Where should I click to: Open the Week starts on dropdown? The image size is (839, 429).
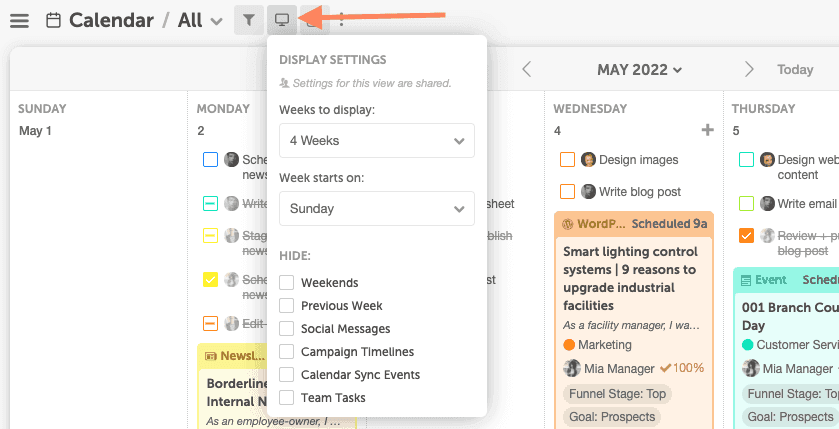377,209
